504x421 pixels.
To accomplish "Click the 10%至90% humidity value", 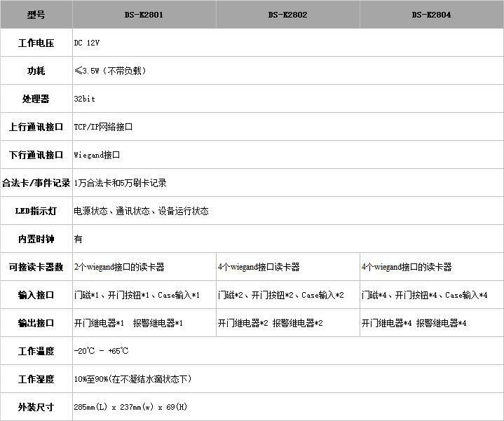I will coord(132,379).
